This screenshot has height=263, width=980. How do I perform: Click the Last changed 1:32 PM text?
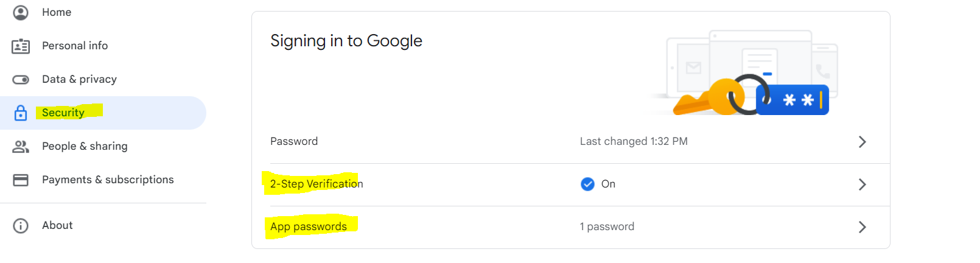pyautogui.click(x=634, y=141)
